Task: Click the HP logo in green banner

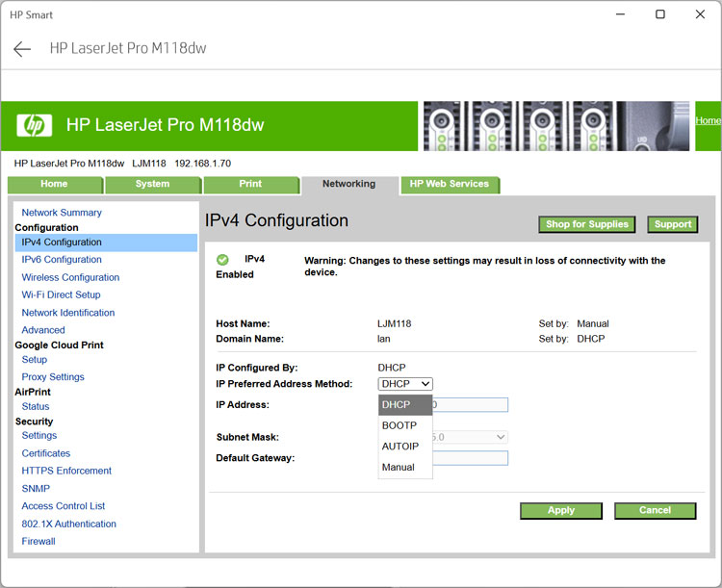Action: 34,125
